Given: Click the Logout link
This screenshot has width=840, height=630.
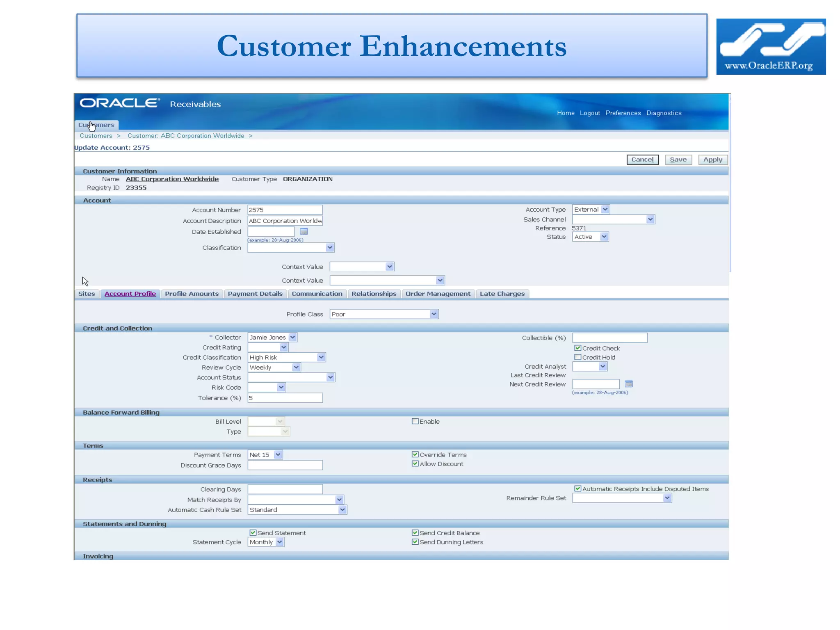Looking at the screenshot, I should point(590,113).
